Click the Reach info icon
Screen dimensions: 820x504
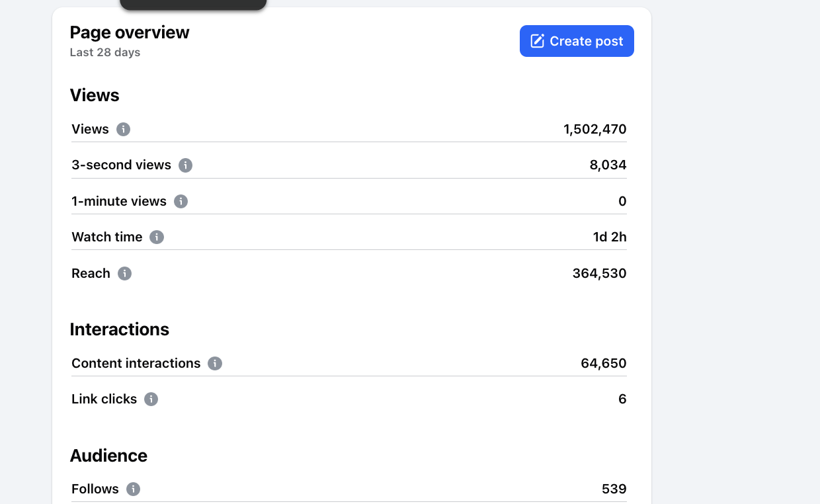[x=124, y=273]
